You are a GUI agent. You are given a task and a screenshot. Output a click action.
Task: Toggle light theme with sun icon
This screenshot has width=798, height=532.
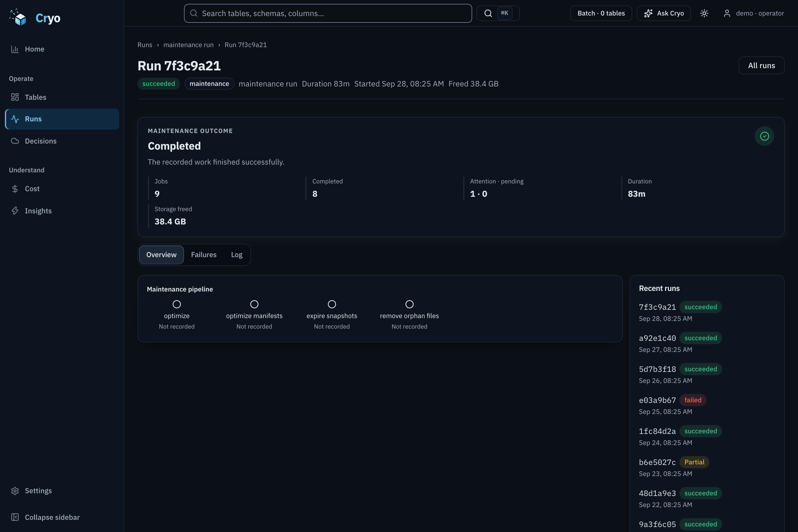(x=704, y=13)
